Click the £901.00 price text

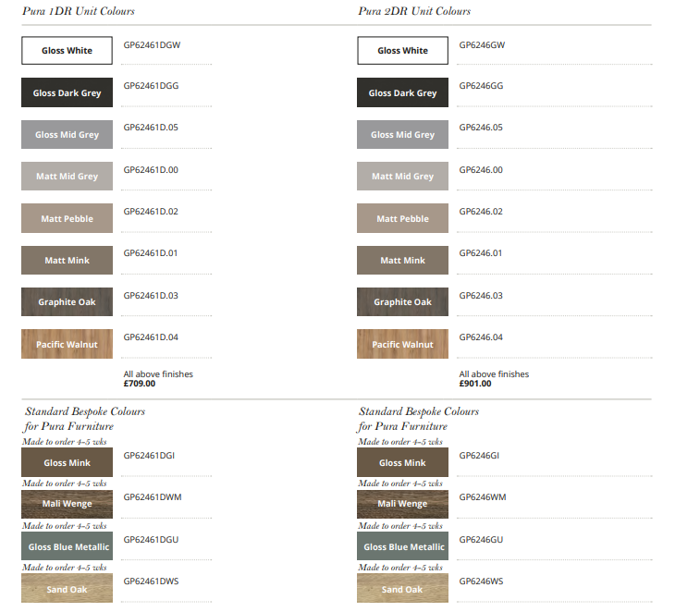pos(475,384)
